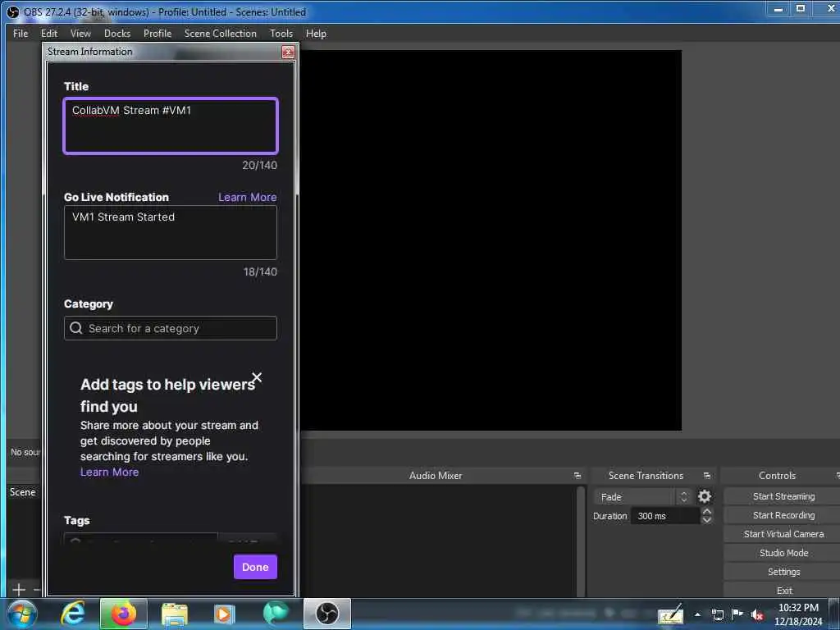
Task: Click the black preview canvas
Action: pos(491,240)
